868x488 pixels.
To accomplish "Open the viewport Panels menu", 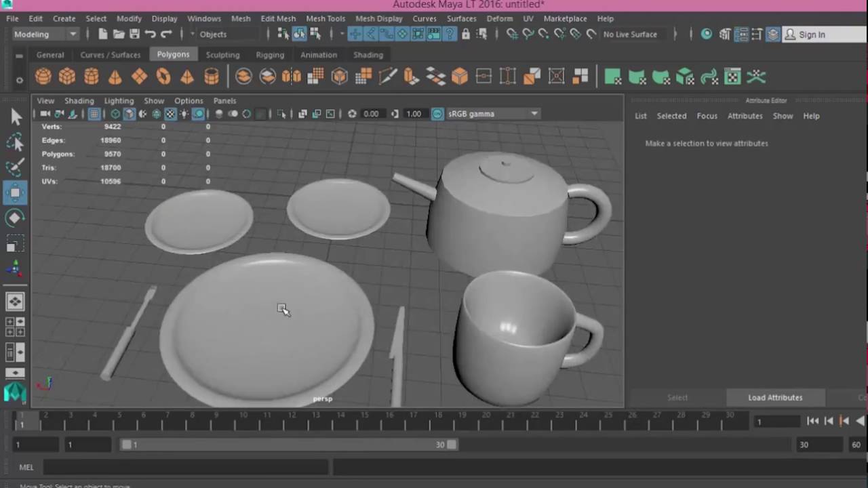I will pos(224,100).
